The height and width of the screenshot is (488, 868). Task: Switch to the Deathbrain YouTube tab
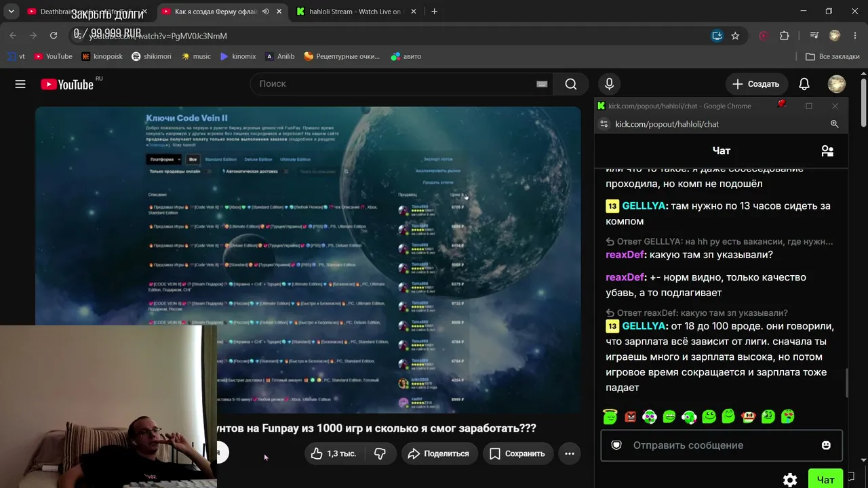coord(86,12)
